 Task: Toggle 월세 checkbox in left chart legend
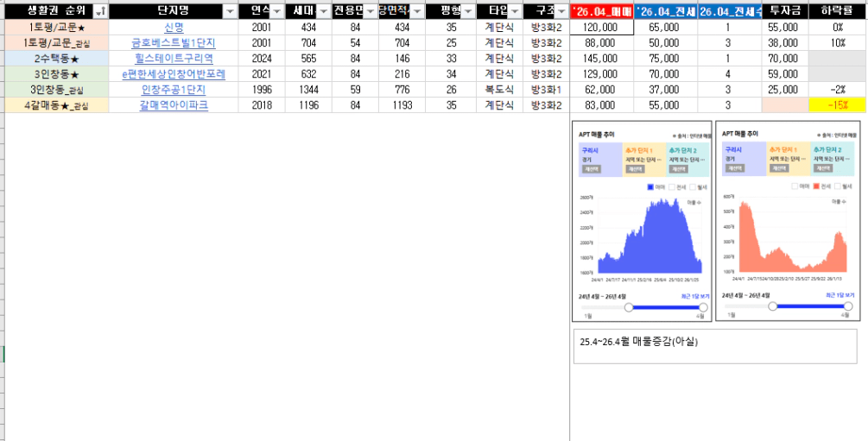point(694,186)
